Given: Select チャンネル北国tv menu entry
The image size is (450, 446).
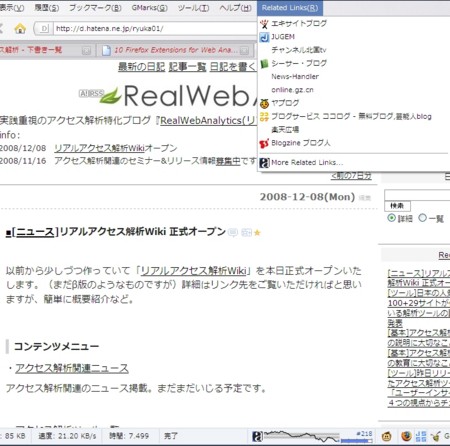Looking at the screenshot, I should 353,50.
